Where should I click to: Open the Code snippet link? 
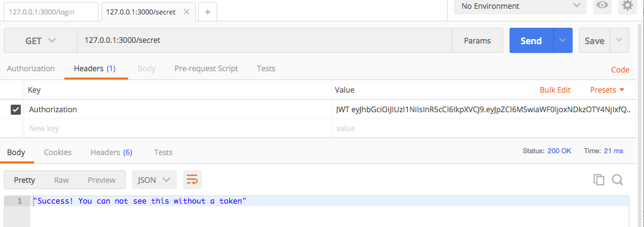coord(620,70)
